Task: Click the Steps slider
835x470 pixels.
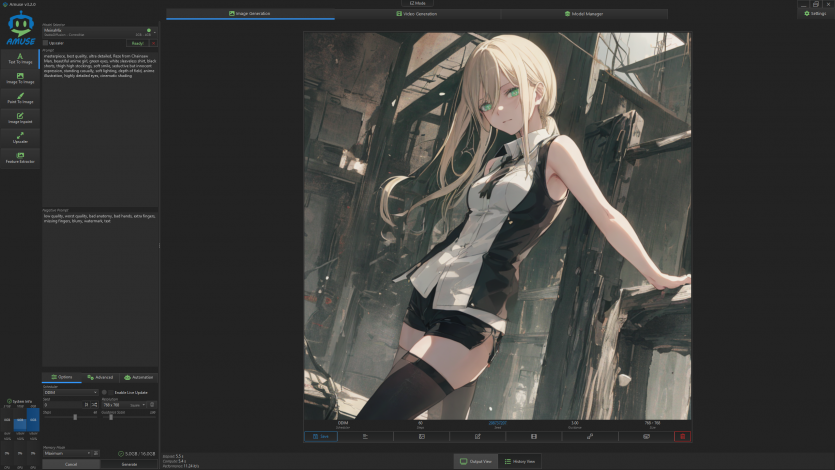Action: point(75,416)
